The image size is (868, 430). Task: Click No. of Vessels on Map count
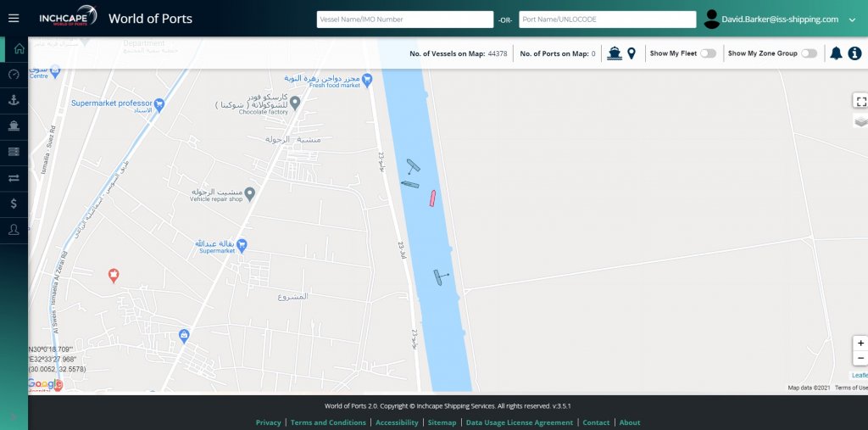pyautogui.click(x=497, y=53)
